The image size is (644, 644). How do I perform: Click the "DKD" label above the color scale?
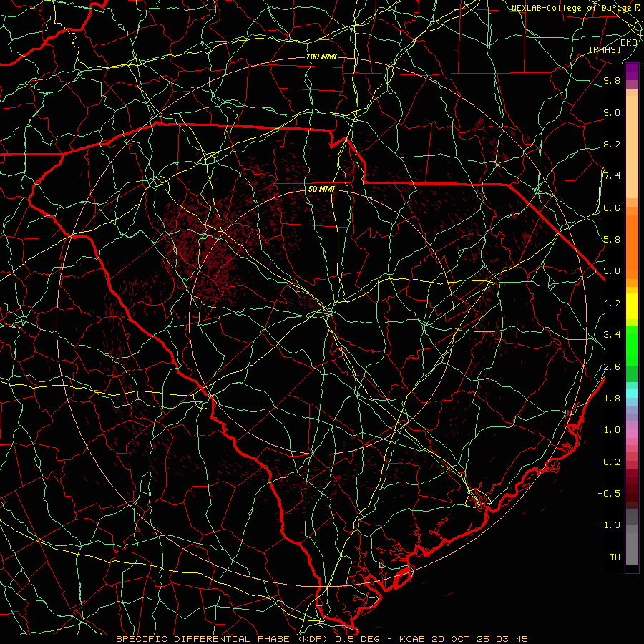[x=629, y=43]
